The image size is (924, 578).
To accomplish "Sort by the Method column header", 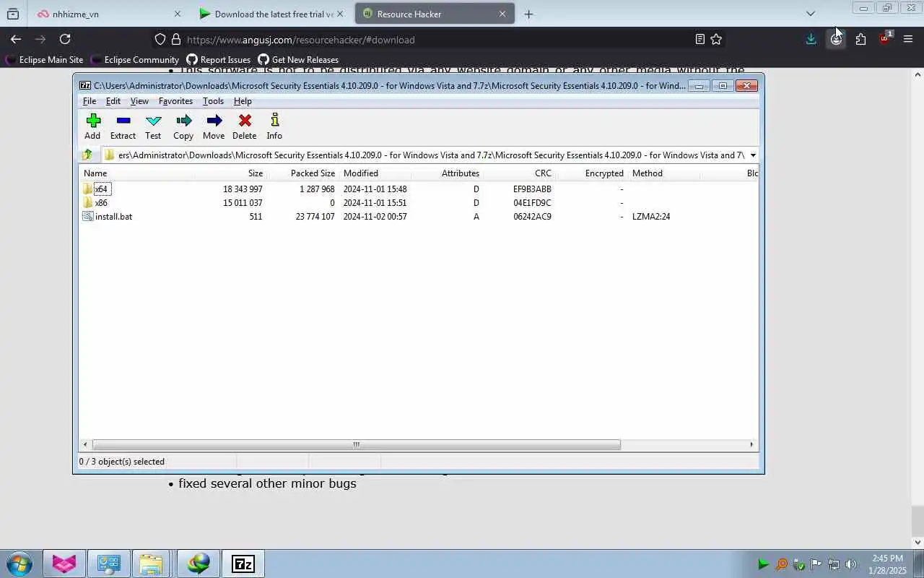I will pyautogui.click(x=664, y=173).
